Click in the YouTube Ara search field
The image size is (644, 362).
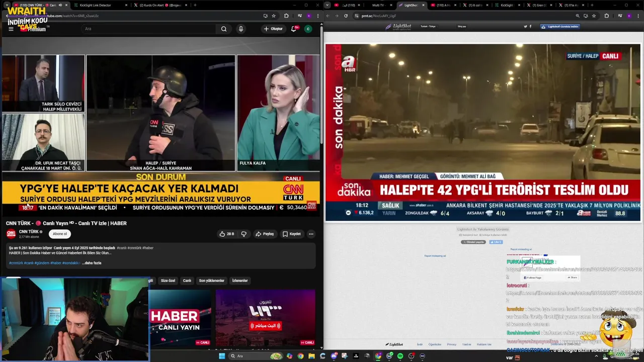[x=149, y=29]
